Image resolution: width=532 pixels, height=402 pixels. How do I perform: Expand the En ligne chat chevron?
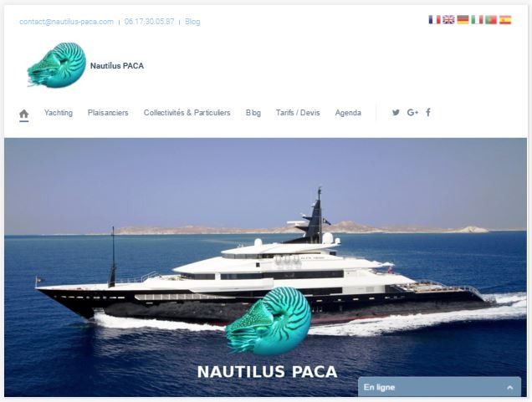tap(509, 388)
